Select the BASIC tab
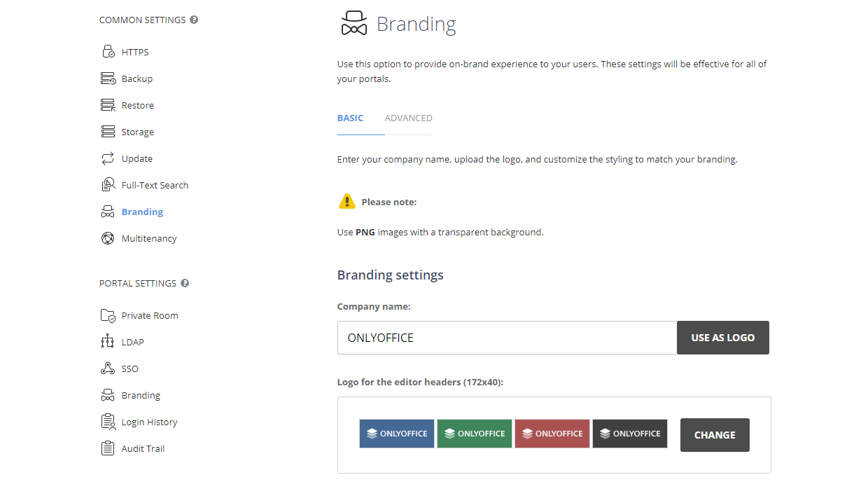The height and width of the screenshot is (496, 868). click(x=350, y=118)
